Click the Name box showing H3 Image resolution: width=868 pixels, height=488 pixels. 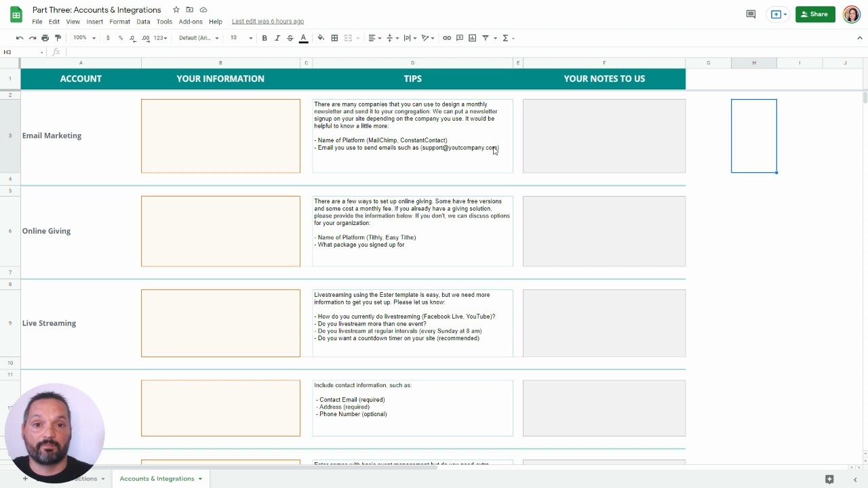pyautogui.click(x=23, y=52)
